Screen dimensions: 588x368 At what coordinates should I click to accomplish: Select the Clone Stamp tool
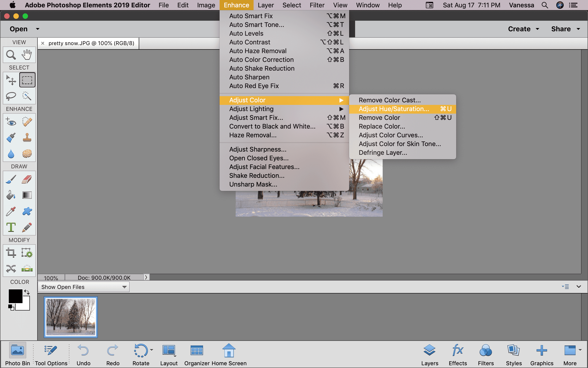(27, 138)
